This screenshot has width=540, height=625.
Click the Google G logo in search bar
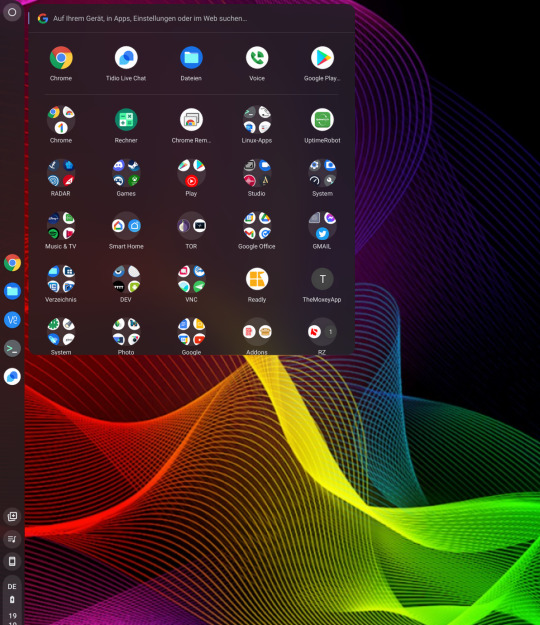pos(43,18)
